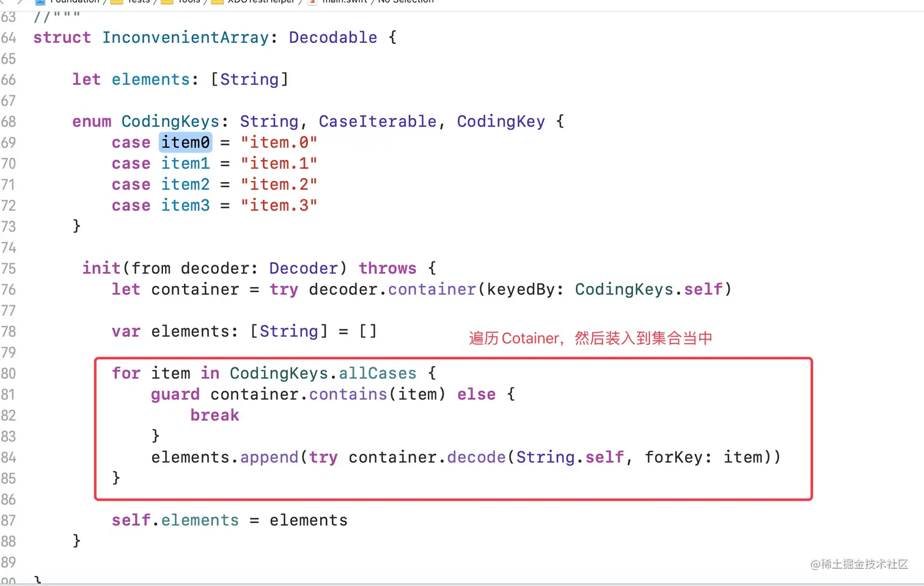Click the init keyword on line 75

click(101, 268)
